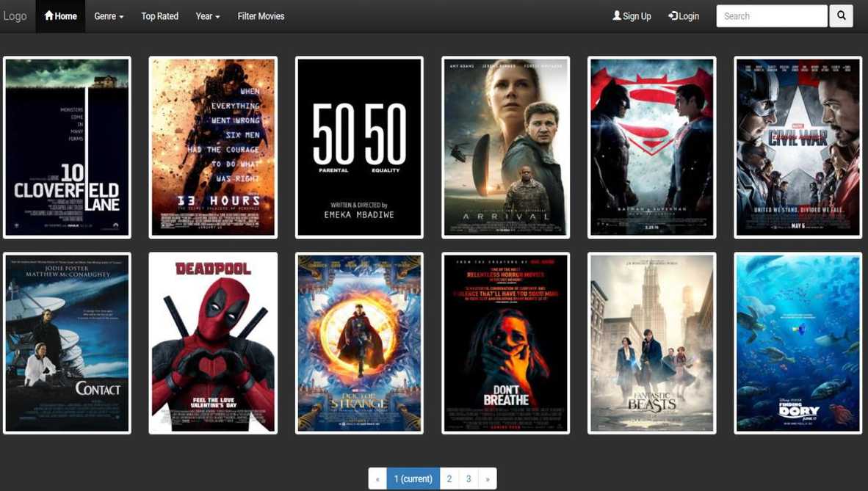Click the previous page arrow

coord(377,478)
